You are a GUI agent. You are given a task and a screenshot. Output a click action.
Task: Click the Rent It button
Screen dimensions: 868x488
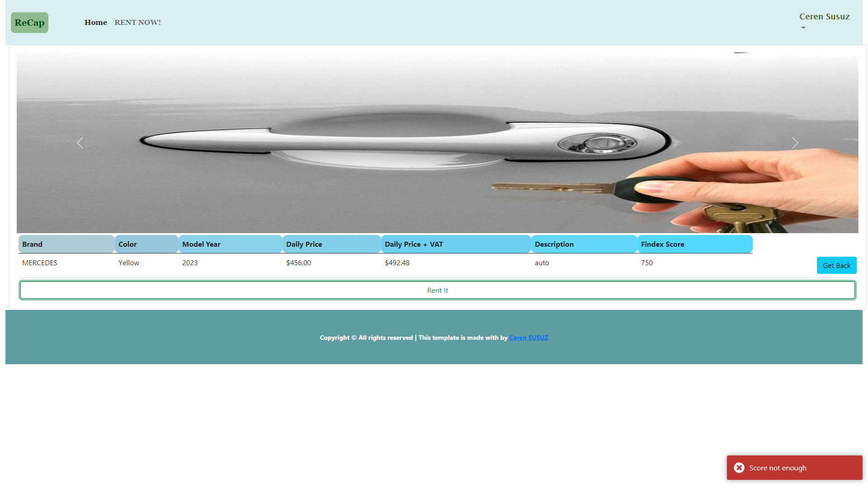point(437,290)
